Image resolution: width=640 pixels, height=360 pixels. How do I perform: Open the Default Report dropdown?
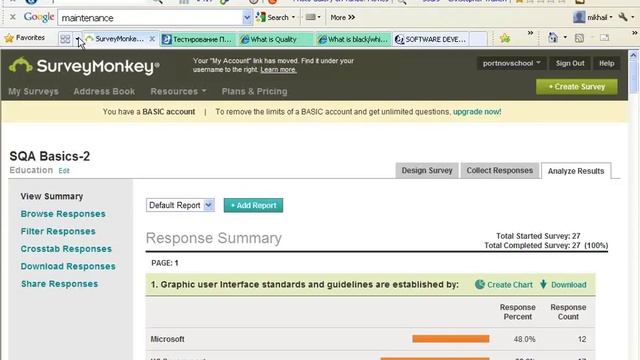[180, 205]
